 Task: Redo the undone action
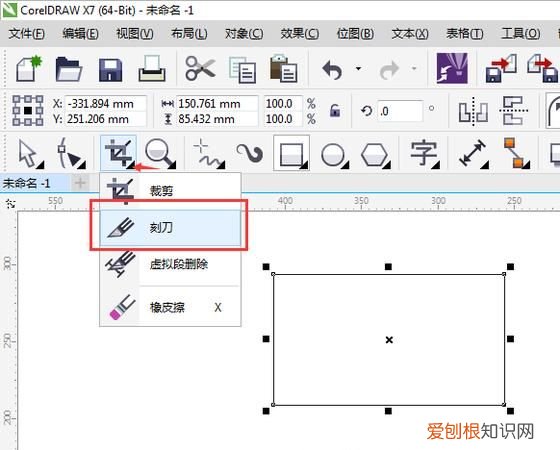click(x=389, y=70)
